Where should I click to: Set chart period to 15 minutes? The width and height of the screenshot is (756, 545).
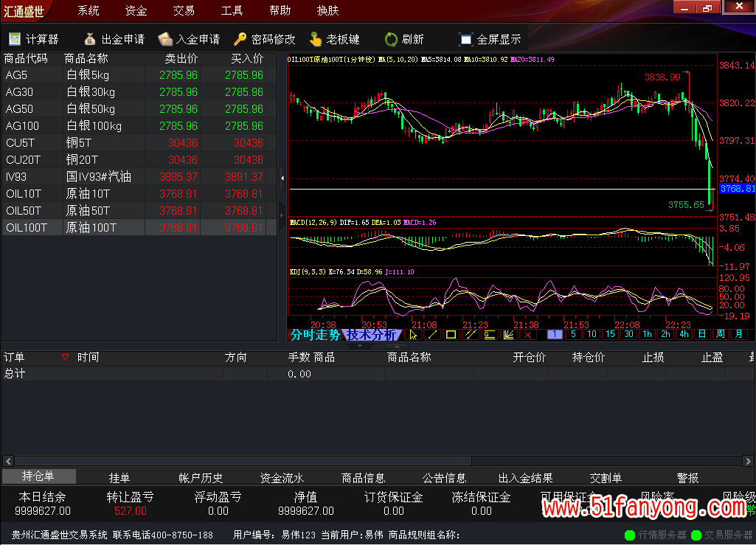pyautogui.click(x=610, y=334)
